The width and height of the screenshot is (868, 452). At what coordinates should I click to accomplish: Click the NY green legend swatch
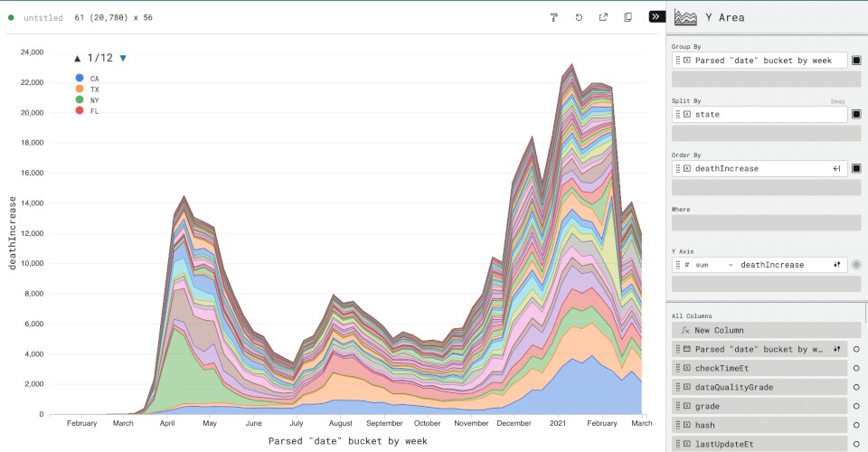80,99
